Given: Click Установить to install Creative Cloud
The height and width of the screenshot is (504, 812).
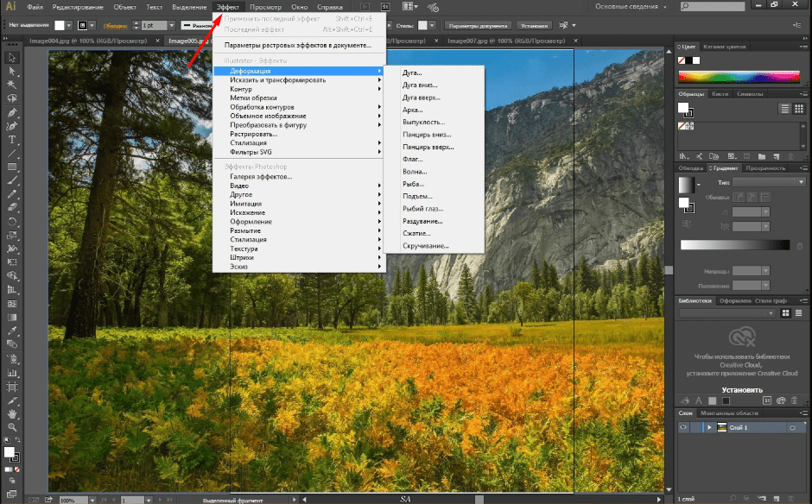Looking at the screenshot, I should point(742,389).
